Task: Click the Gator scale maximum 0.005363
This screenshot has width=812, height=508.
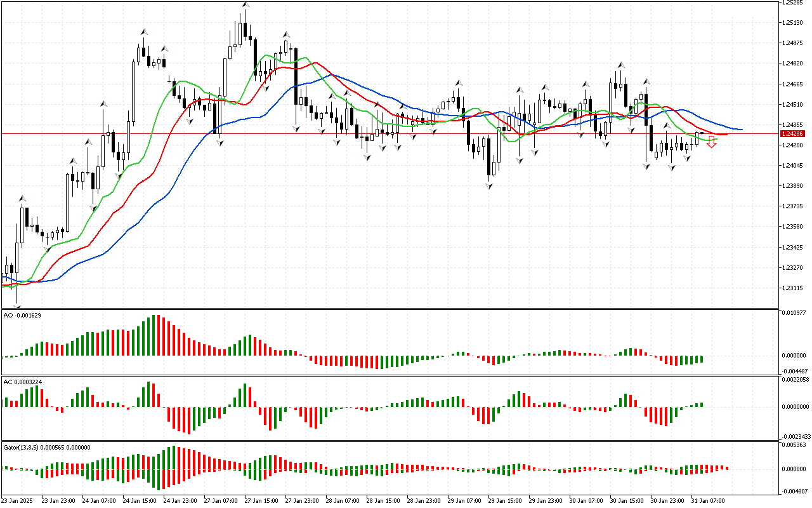Action: point(794,446)
